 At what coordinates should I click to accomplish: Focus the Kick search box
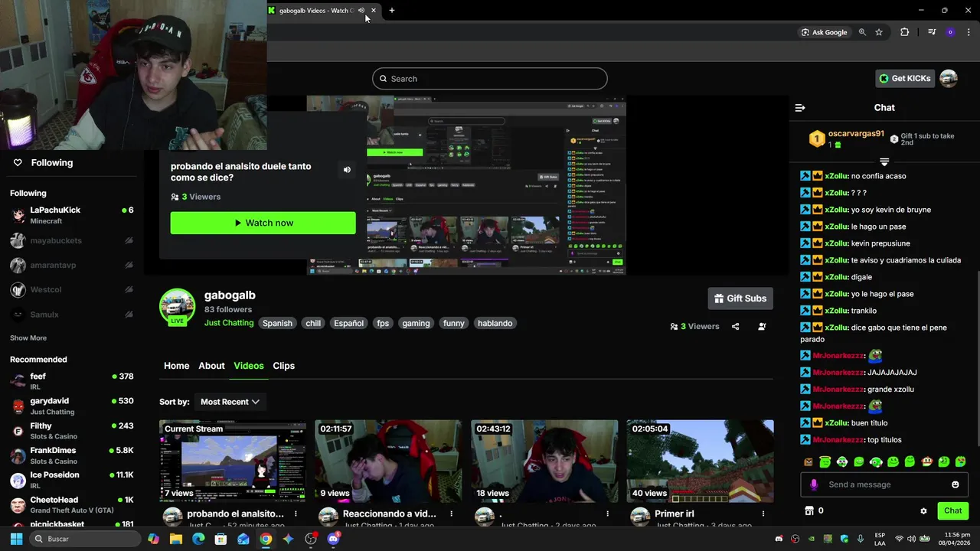tap(490, 79)
